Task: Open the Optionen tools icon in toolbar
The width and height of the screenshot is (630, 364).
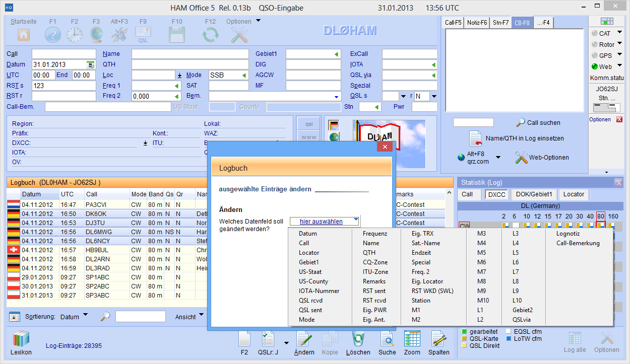Action: coord(239,35)
